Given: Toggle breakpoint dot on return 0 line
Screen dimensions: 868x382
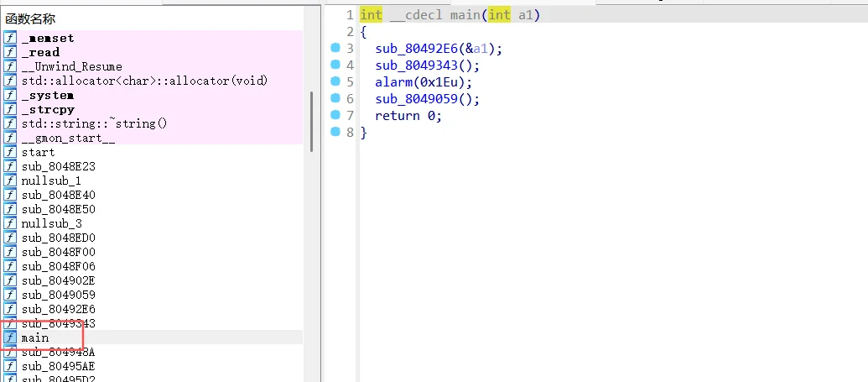Looking at the screenshot, I should [x=335, y=116].
